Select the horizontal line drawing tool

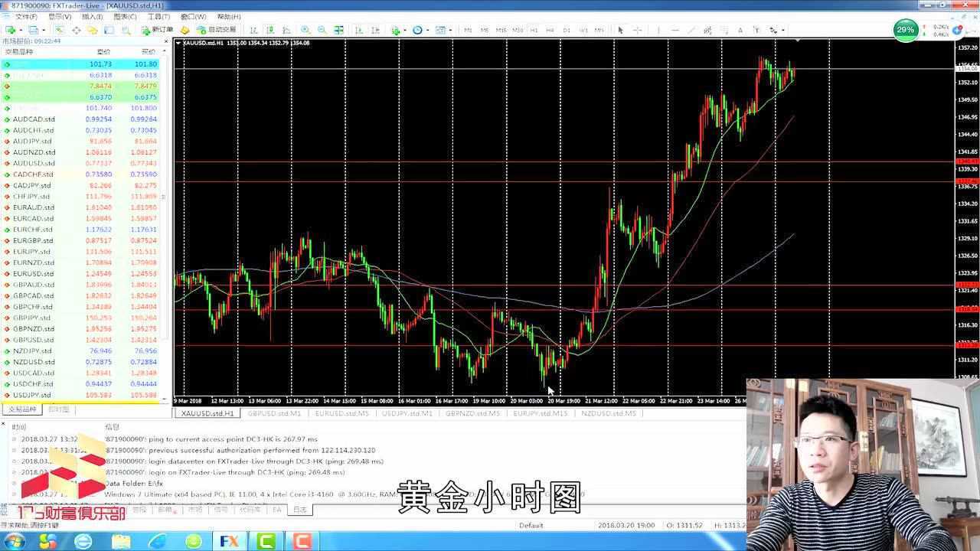point(676,30)
